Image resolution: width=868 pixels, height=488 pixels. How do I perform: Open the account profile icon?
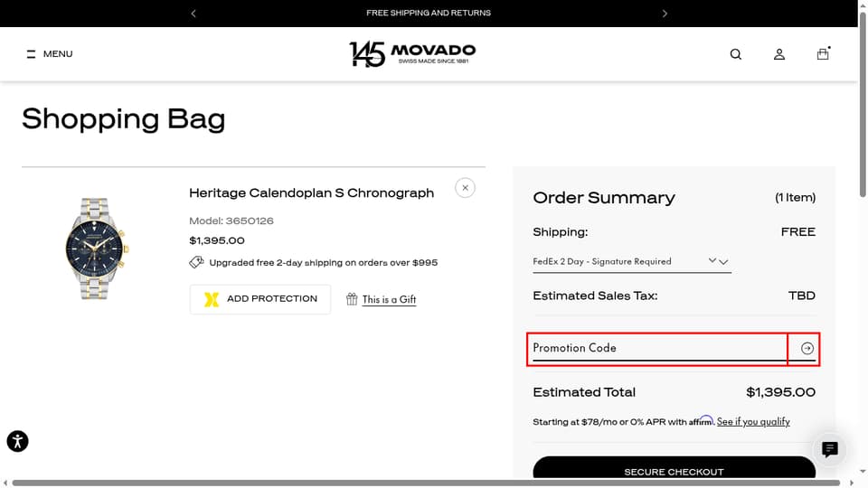coord(778,54)
